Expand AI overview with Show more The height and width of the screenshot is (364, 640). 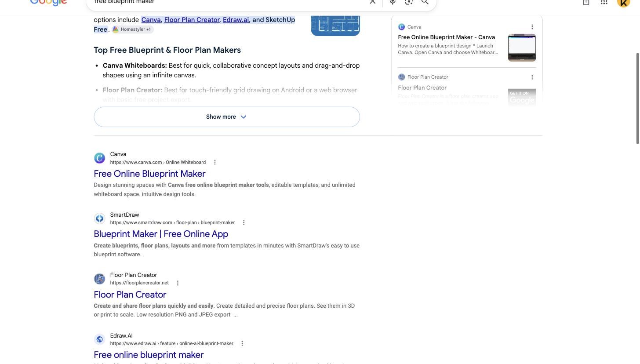click(x=227, y=117)
